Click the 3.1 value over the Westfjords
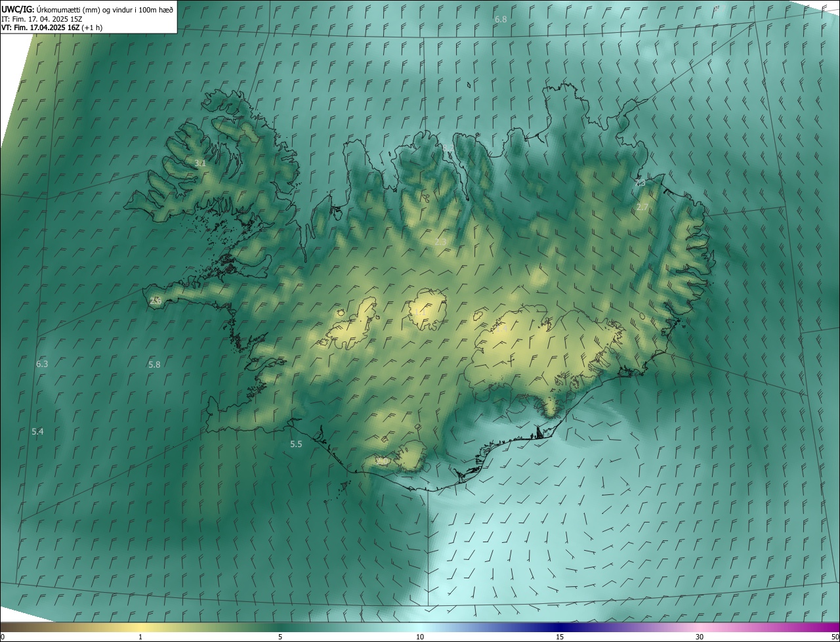Image resolution: width=840 pixels, height=642 pixels. tap(200, 163)
